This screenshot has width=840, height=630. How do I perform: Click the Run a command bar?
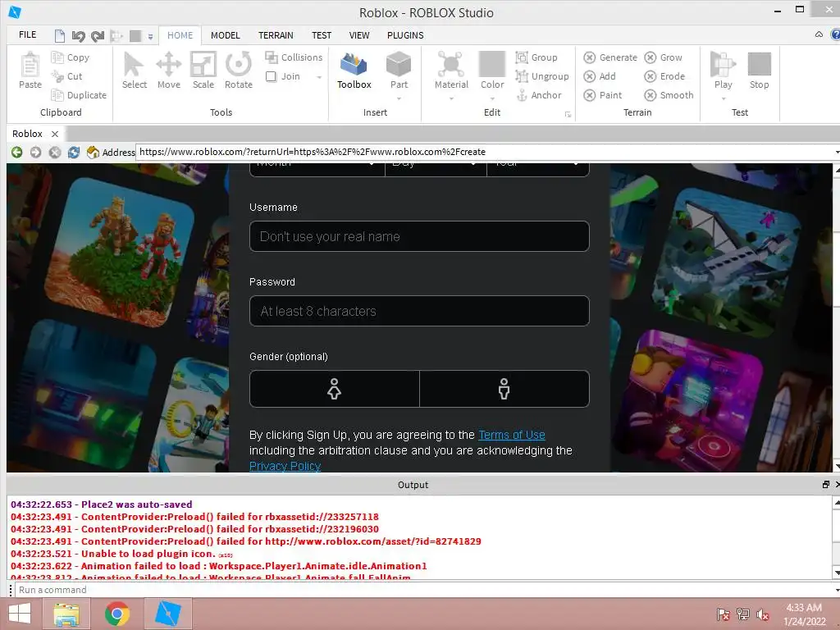(x=423, y=590)
